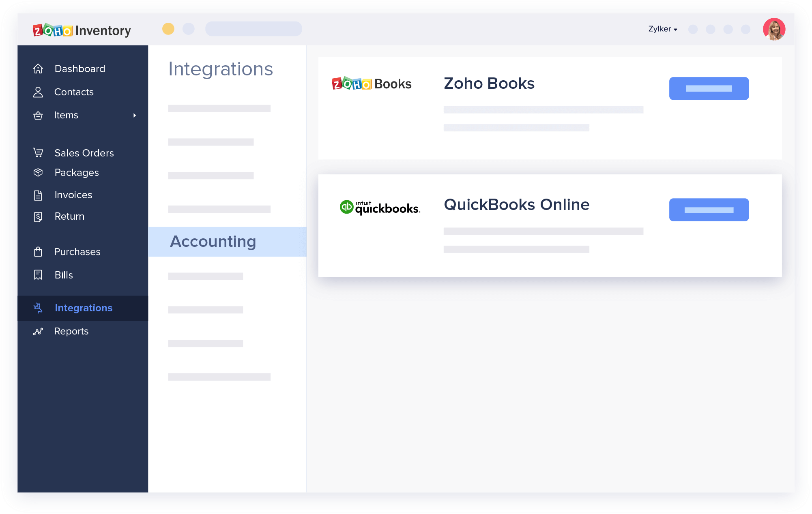Click the Integrations icon in sidebar

coord(40,307)
